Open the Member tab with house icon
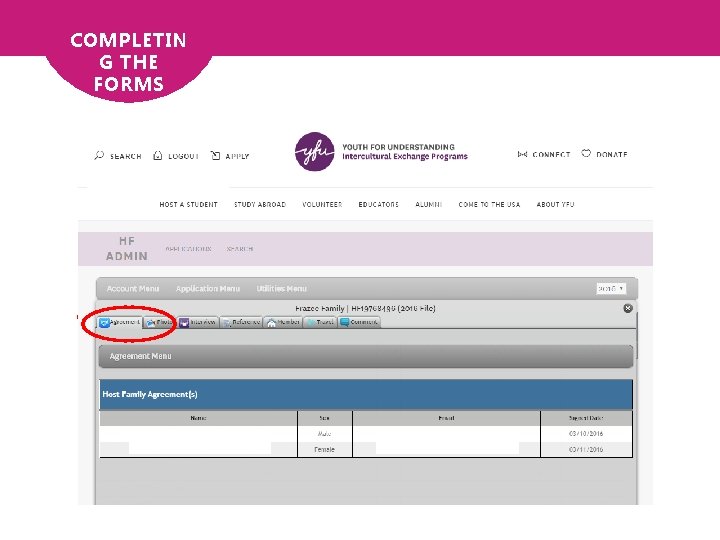Viewport: 720px width, 540px height. click(283, 322)
